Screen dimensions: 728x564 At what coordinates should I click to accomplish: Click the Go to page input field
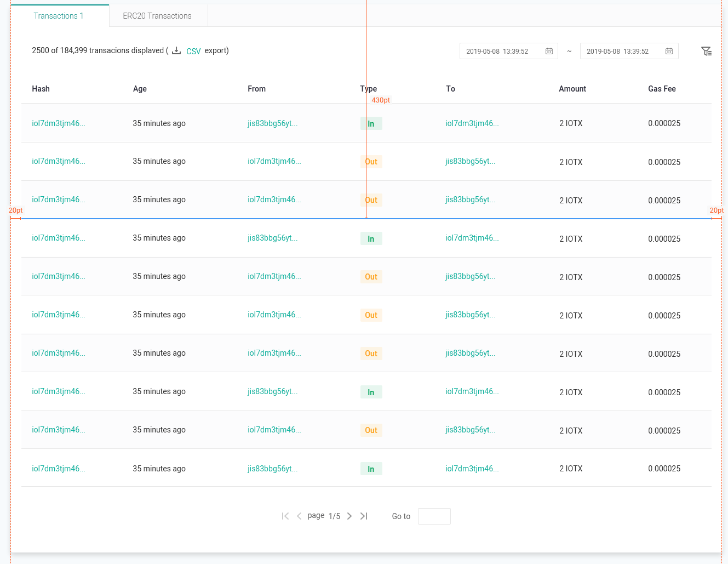(434, 516)
